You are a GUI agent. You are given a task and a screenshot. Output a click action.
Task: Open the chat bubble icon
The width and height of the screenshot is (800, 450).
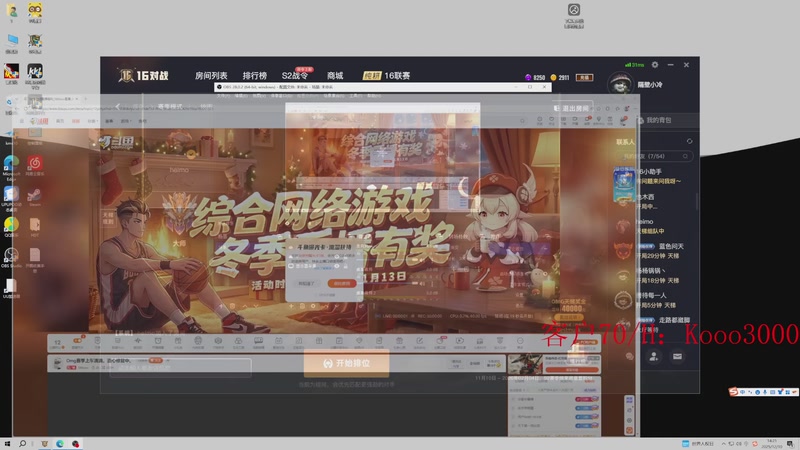(x=630, y=357)
